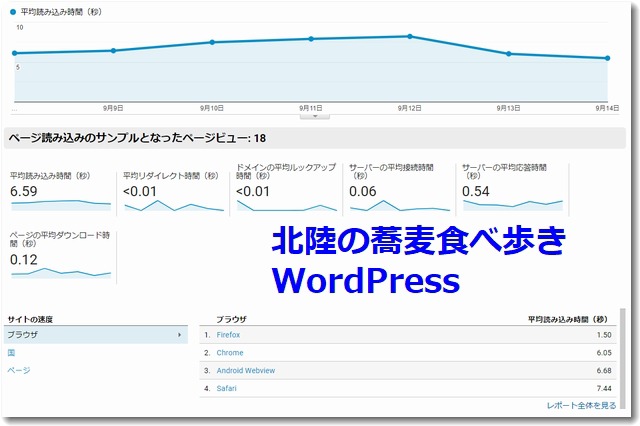
Task: Select the 平均リダイレクト時間 metric card
Action: pos(173,190)
